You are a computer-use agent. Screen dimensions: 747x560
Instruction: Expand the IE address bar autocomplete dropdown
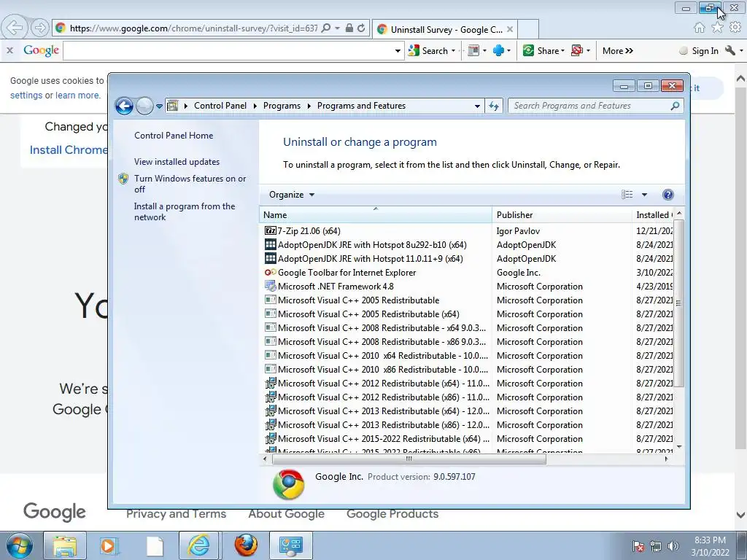(337, 28)
